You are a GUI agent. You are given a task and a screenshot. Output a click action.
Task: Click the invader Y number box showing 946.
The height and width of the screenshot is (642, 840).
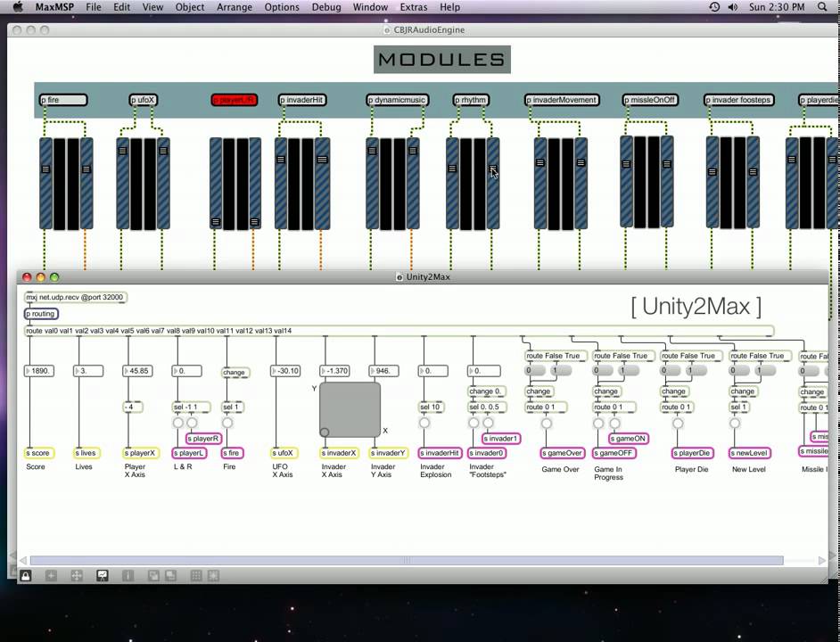(x=384, y=371)
